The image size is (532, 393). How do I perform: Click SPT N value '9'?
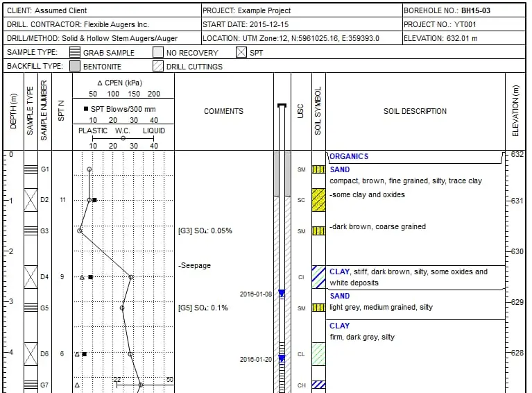click(62, 277)
